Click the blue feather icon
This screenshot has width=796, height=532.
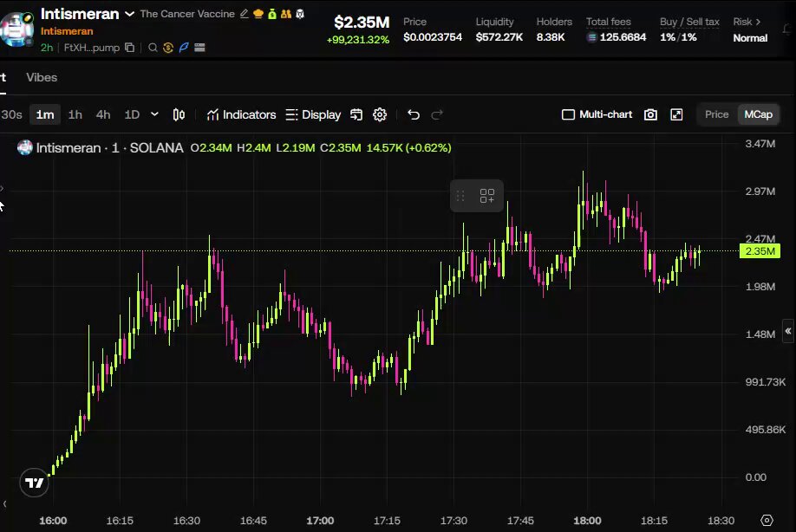click(x=184, y=48)
